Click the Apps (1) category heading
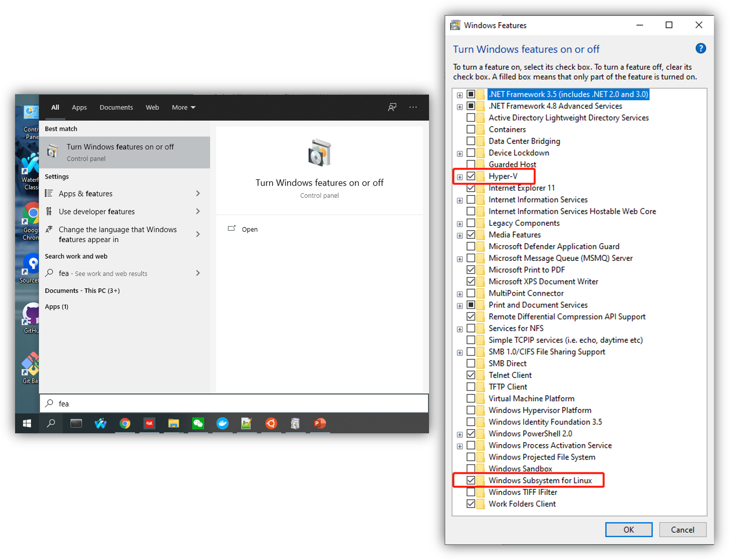 57,307
